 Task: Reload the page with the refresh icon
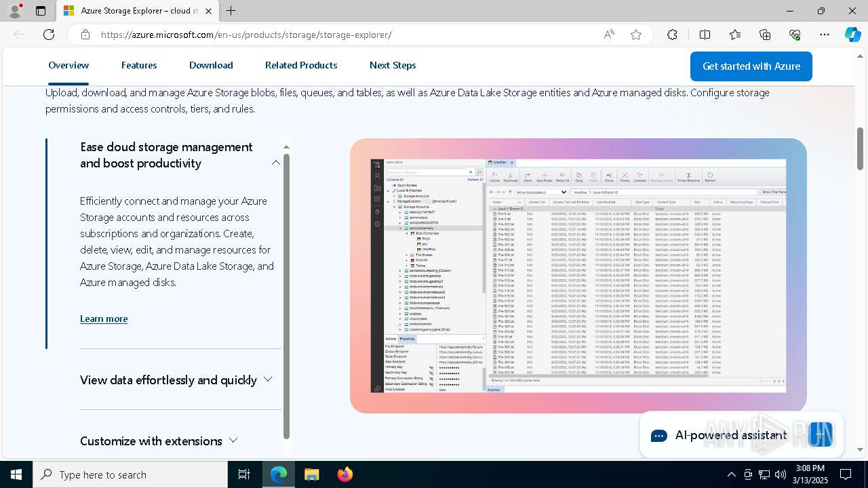[x=49, y=35]
